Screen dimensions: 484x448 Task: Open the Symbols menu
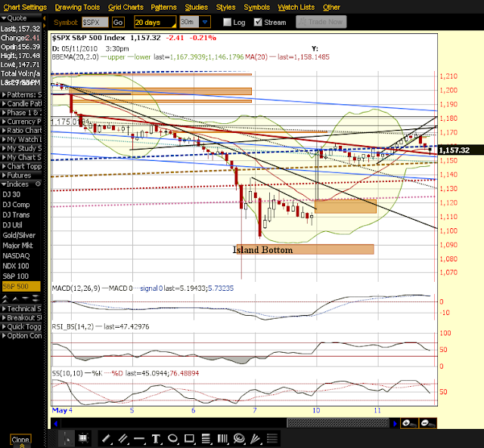[x=257, y=7]
